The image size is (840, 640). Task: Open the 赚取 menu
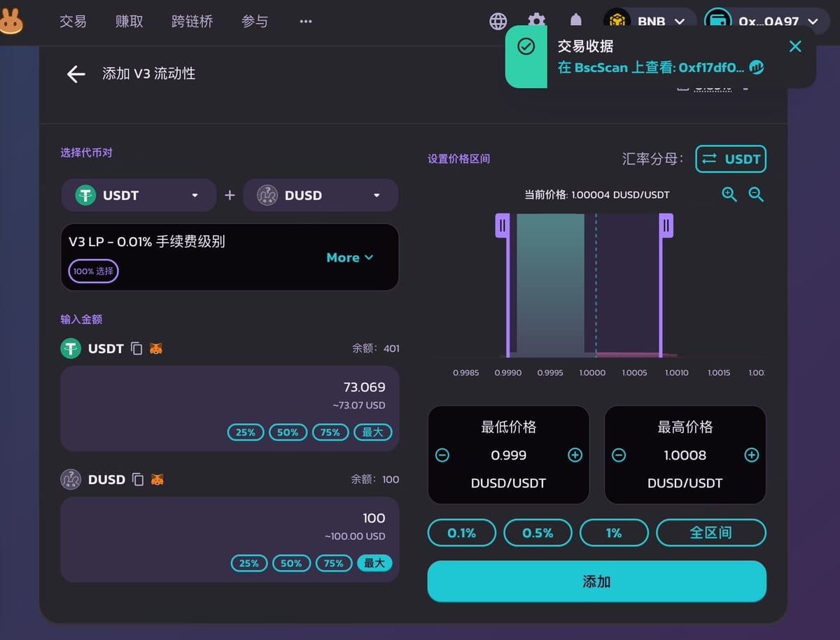pyautogui.click(x=130, y=21)
